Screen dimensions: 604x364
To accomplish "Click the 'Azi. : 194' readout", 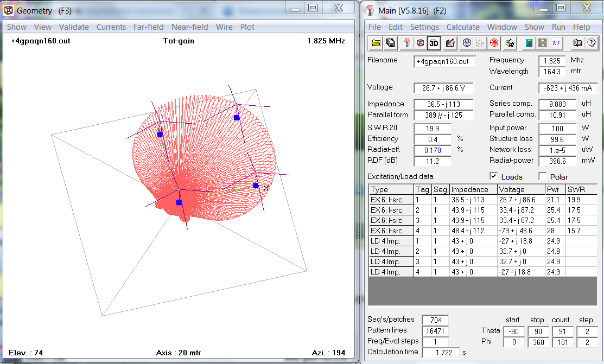I will tap(328, 353).
